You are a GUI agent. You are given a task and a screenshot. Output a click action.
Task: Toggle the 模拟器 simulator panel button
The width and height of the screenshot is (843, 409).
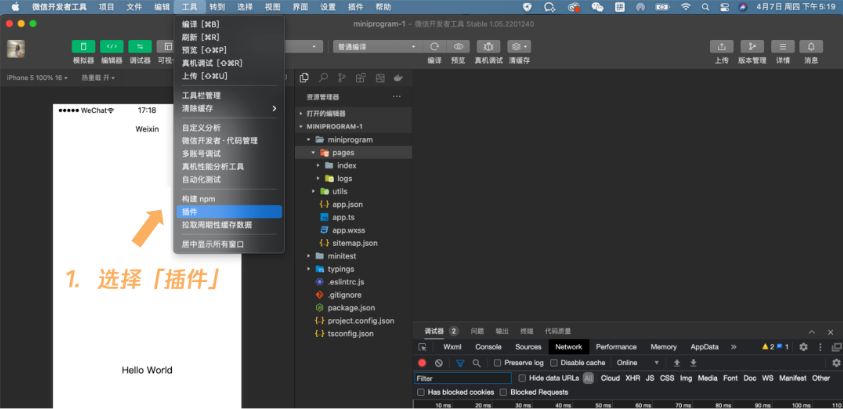pos(83,47)
